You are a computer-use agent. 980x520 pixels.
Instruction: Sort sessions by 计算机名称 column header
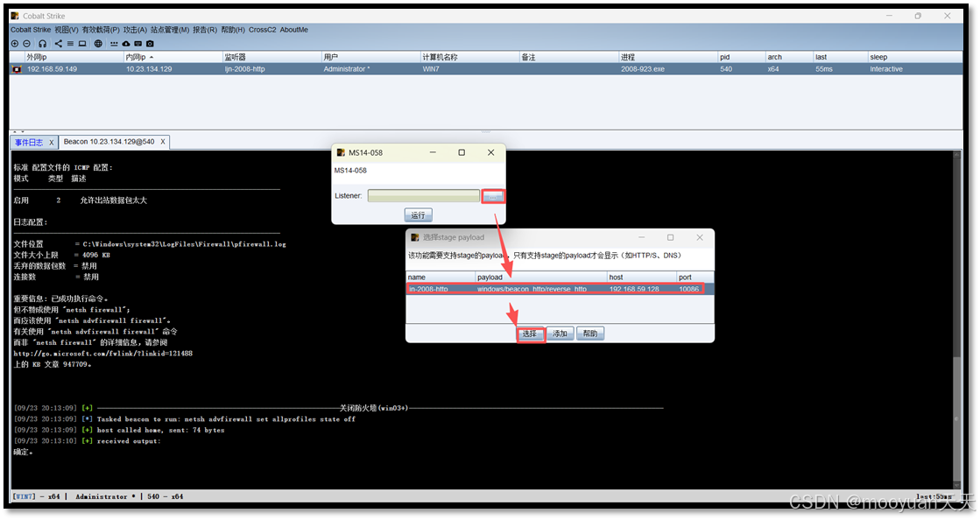(x=470, y=57)
